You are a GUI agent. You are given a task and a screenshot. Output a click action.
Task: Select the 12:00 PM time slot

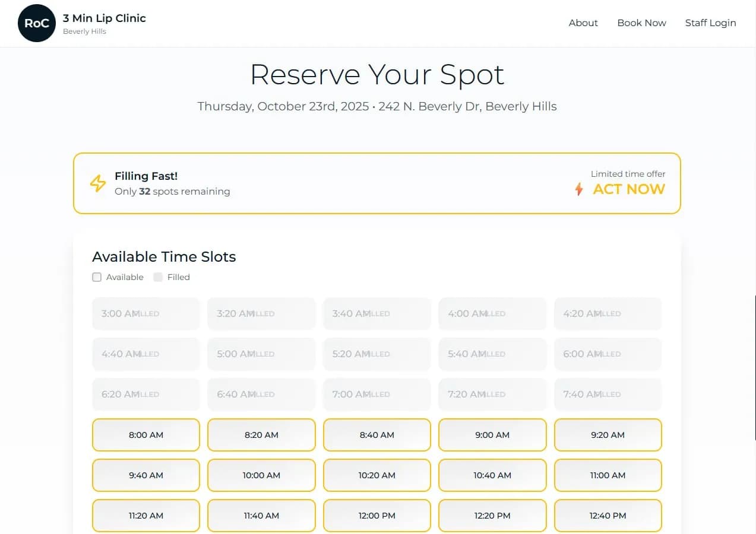pyautogui.click(x=377, y=516)
